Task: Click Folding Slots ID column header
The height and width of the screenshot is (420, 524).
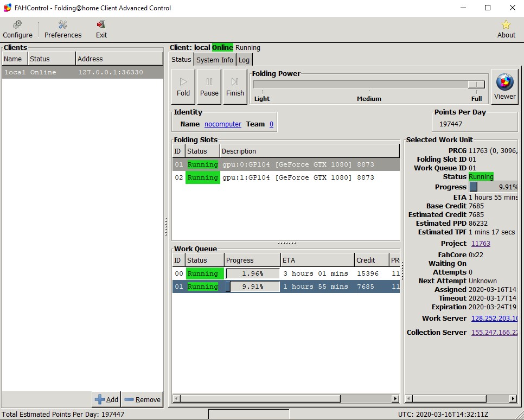Action: click(x=179, y=151)
